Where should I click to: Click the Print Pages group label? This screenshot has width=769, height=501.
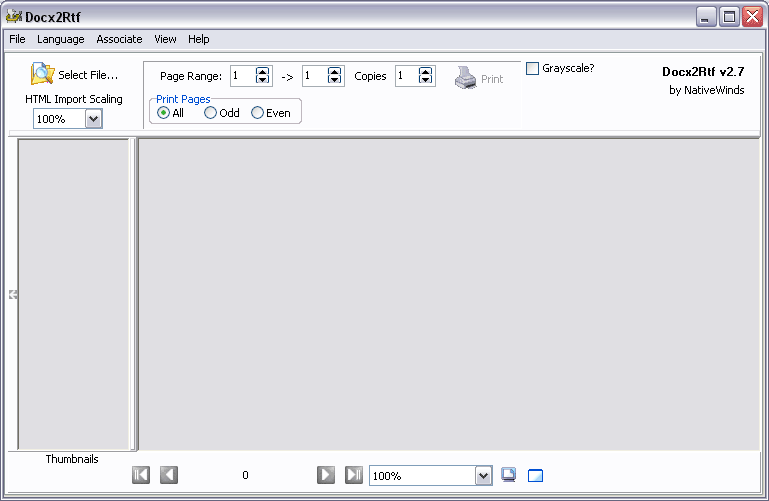183,99
